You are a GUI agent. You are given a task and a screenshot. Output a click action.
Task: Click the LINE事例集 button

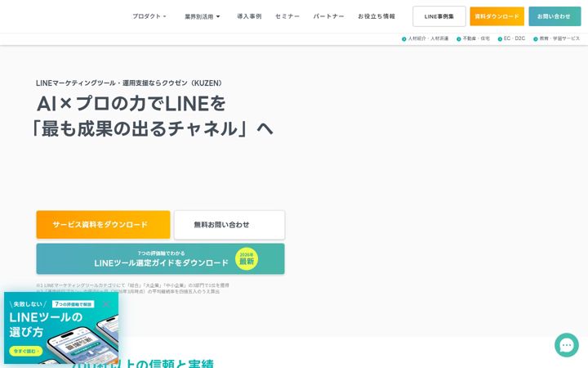[x=439, y=16]
